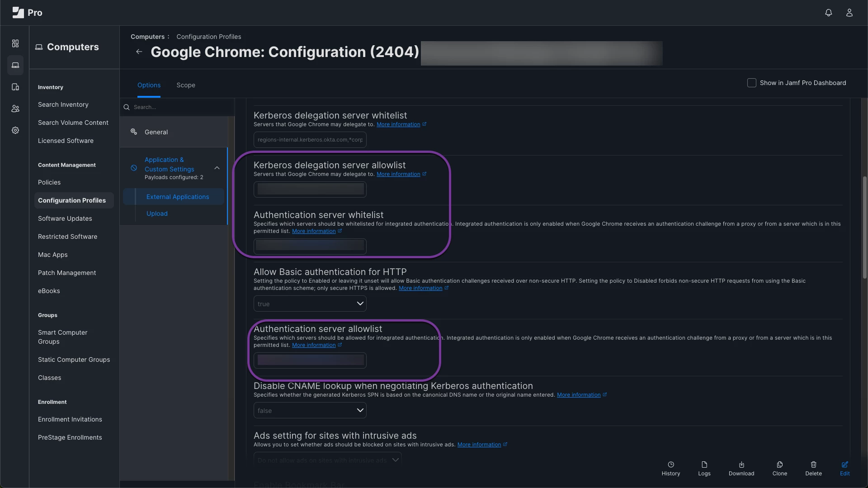Click the payload Search field
This screenshot has height=488, width=868.
177,107
